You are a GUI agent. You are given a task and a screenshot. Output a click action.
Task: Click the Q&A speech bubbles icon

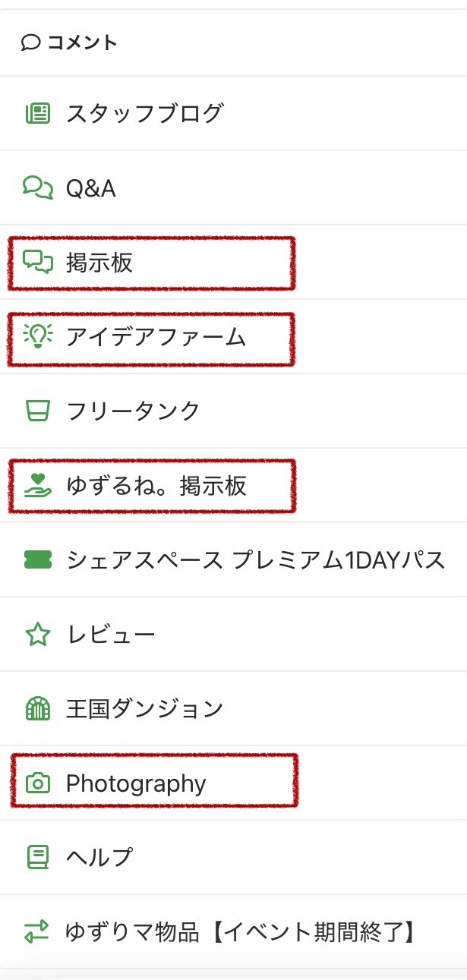[x=37, y=187]
